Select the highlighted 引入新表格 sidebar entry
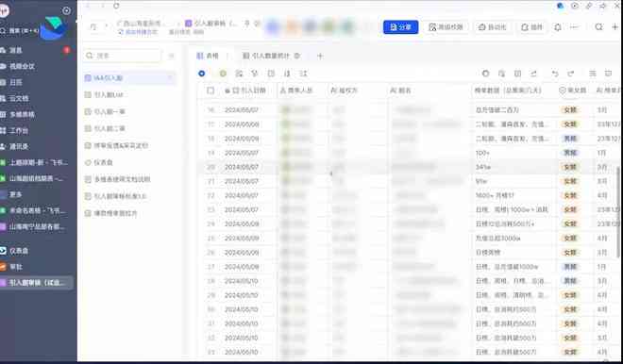The image size is (623, 364). (37, 283)
